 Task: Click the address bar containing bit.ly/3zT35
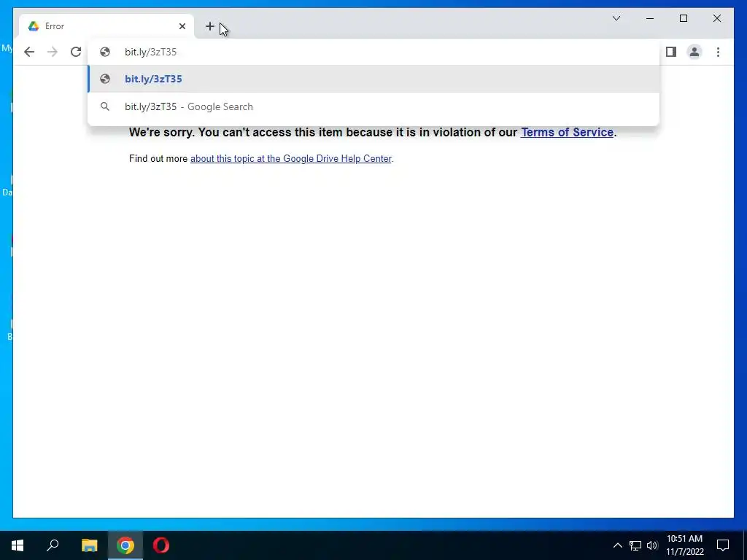[373, 52]
